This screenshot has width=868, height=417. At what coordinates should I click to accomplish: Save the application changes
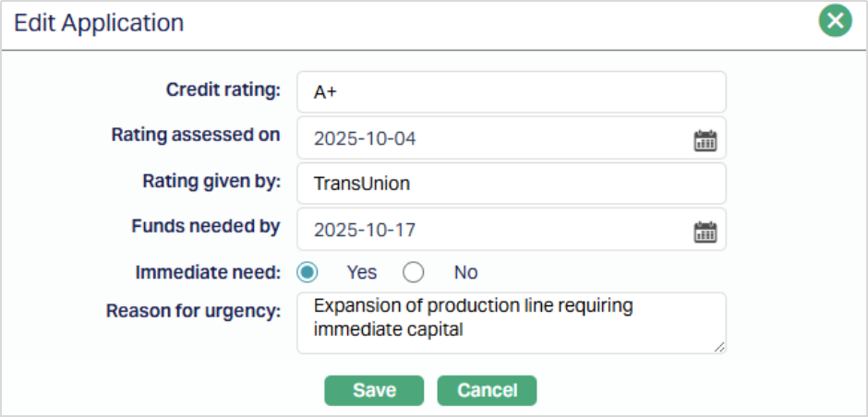click(374, 390)
